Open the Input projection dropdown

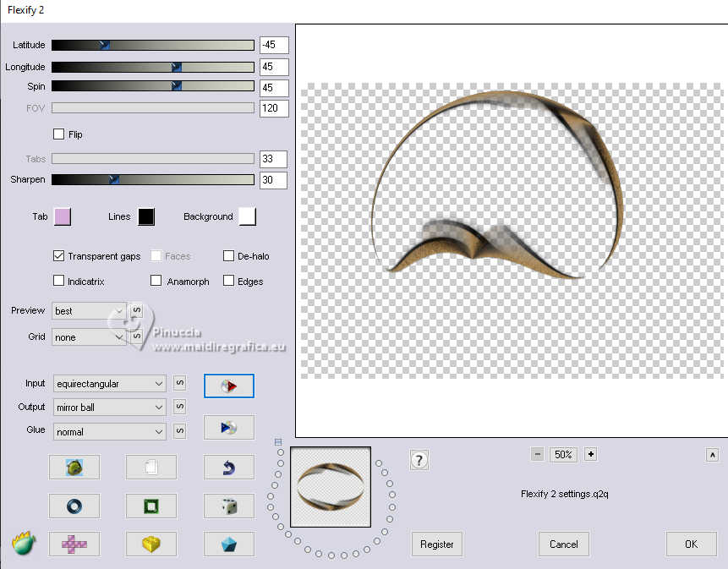110,383
